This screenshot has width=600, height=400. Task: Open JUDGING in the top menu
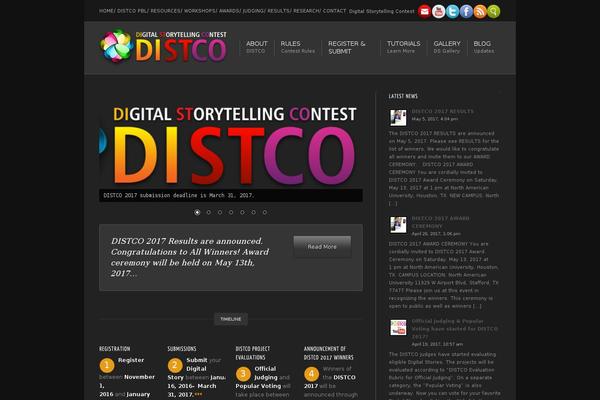tap(253, 11)
